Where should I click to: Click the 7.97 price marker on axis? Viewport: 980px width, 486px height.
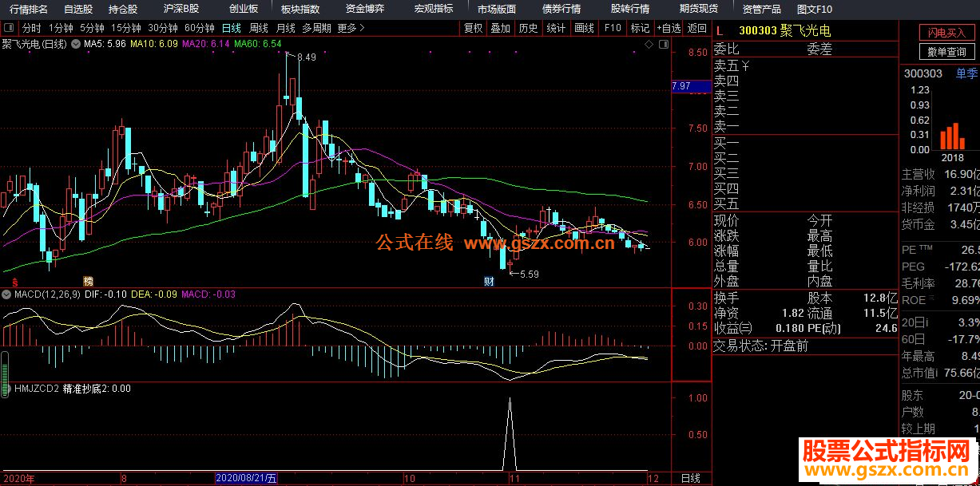point(691,86)
